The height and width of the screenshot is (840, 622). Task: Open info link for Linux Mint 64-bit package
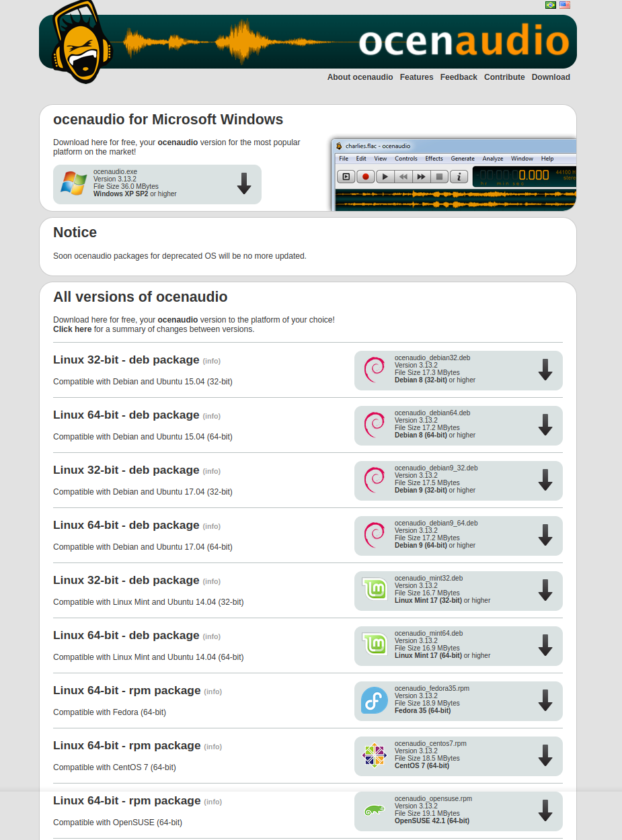pyautogui.click(x=212, y=636)
